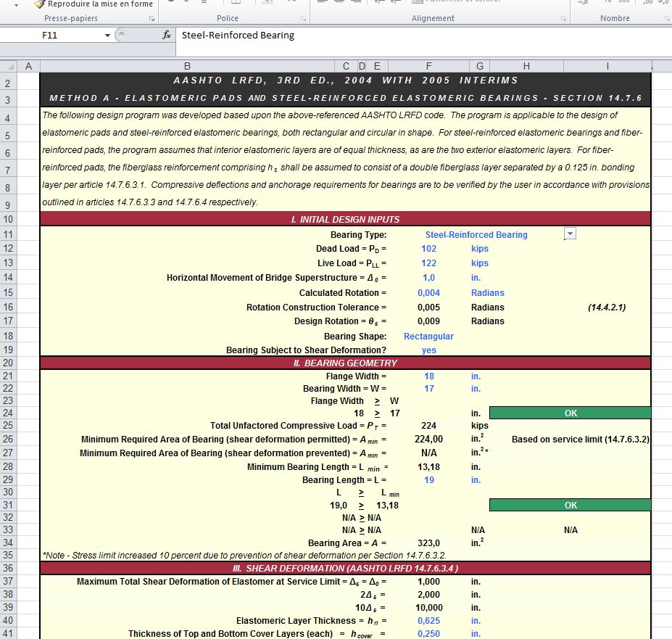Open the Bearing Type dropdown in the worksheet
The height and width of the screenshot is (639, 672).
pyautogui.click(x=570, y=234)
